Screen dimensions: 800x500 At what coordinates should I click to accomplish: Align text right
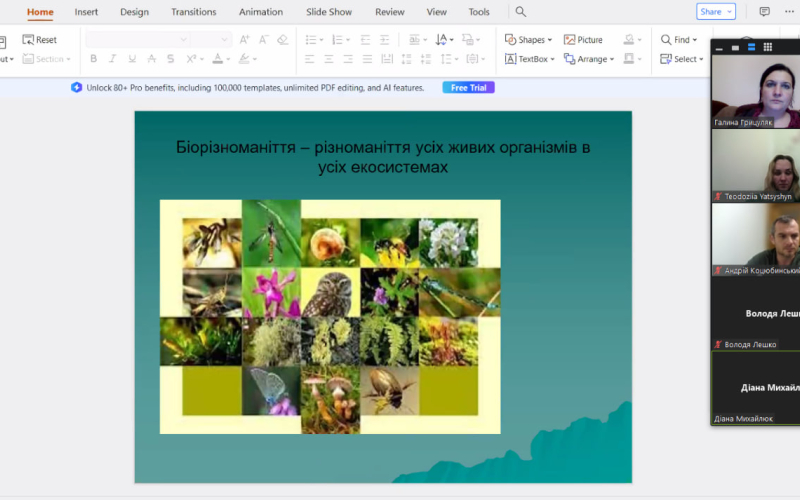click(348, 59)
